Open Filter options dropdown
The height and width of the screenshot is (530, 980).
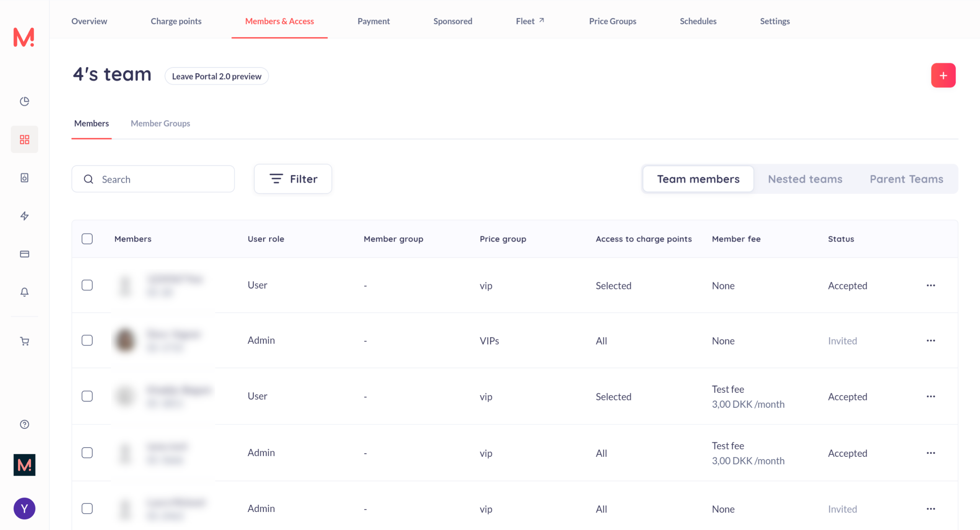293,179
